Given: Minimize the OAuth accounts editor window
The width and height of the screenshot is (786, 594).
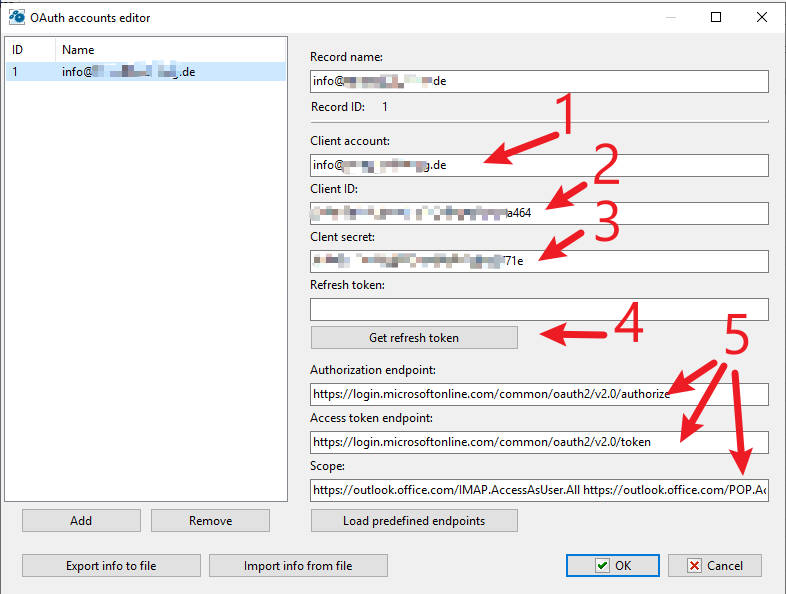Looking at the screenshot, I should point(670,17).
